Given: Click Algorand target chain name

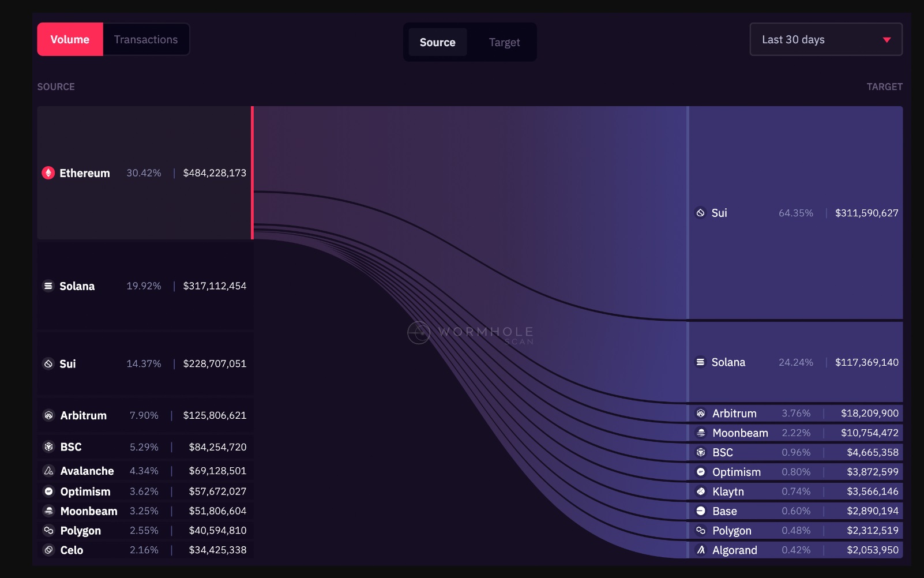Looking at the screenshot, I should [735, 550].
